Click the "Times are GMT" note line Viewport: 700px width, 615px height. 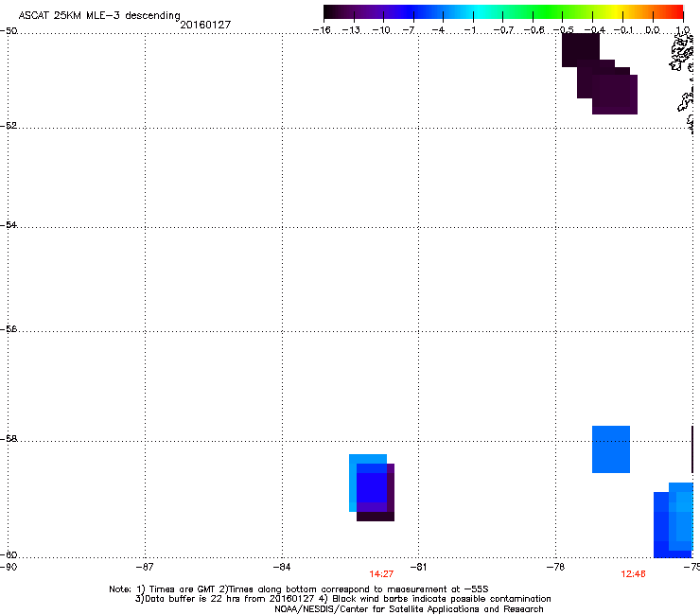coord(299,589)
